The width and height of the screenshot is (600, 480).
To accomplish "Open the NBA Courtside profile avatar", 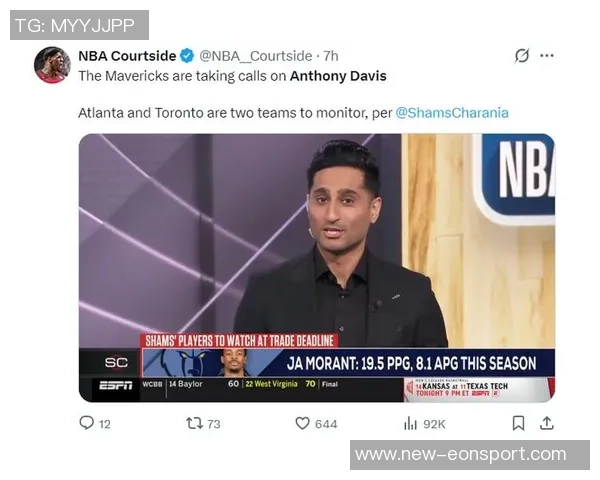I will (x=52, y=65).
